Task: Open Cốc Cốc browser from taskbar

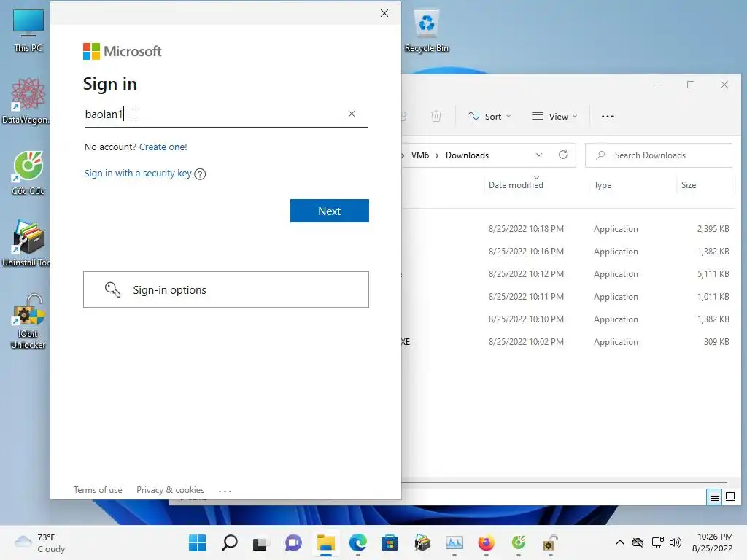Action: tap(519, 542)
